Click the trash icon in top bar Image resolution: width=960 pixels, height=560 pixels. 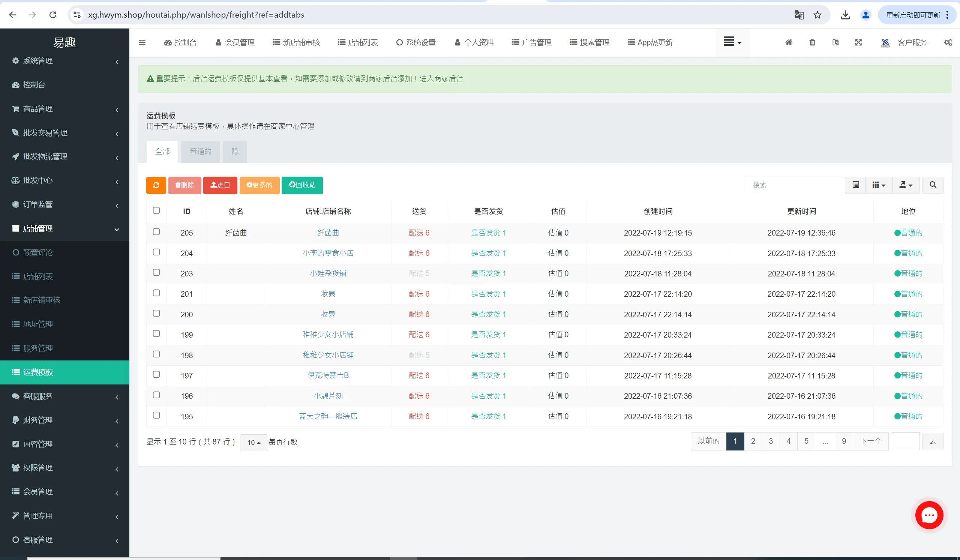point(812,42)
